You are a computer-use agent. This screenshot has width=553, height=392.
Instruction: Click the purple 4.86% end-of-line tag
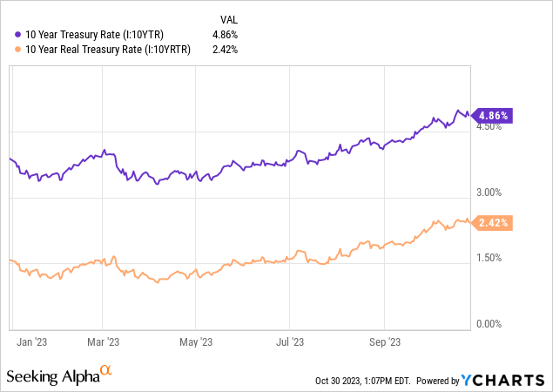pos(492,114)
